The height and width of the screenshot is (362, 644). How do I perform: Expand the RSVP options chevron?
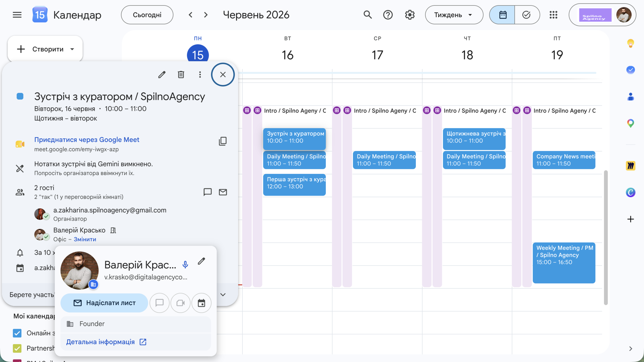click(x=223, y=295)
